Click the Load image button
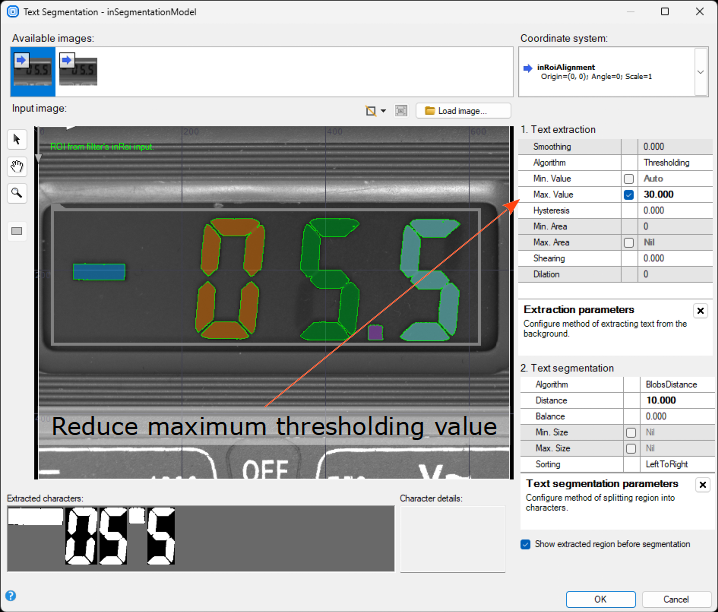718x612 pixels. point(464,111)
